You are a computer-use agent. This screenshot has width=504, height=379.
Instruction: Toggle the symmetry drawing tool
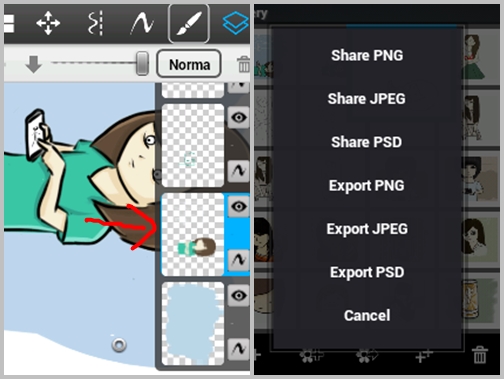click(96, 23)
